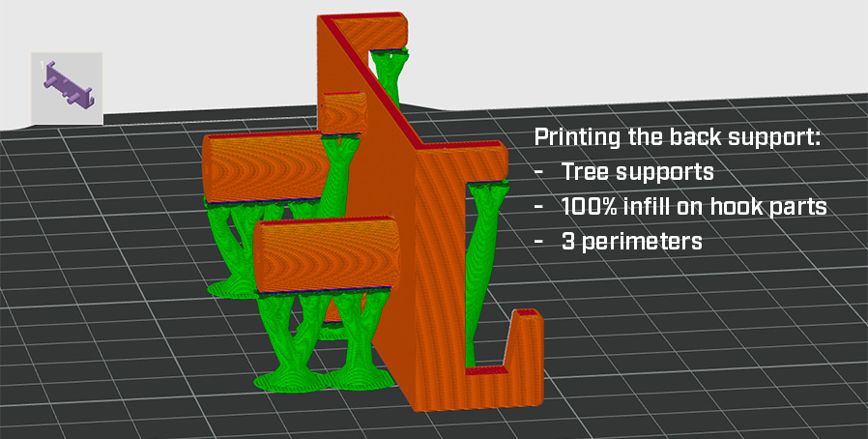
Task: Click the "Tree supports" text line
Action: (x=637, y=171)
